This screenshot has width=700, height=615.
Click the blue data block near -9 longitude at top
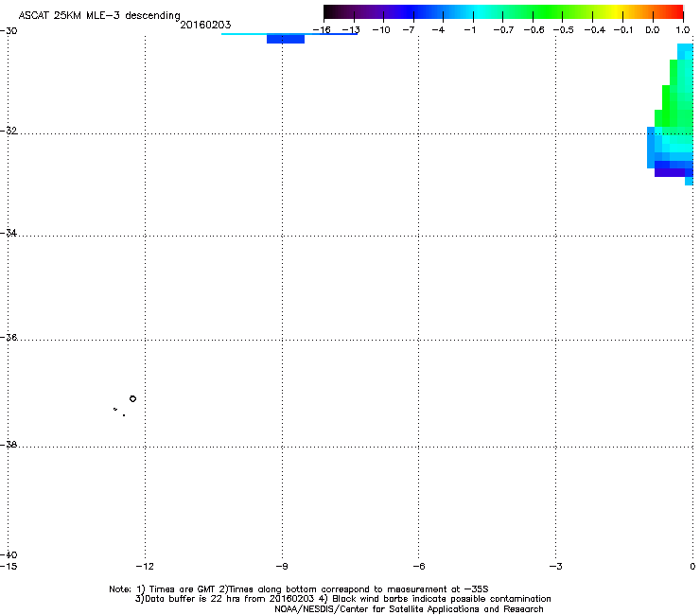coord(286,40)
